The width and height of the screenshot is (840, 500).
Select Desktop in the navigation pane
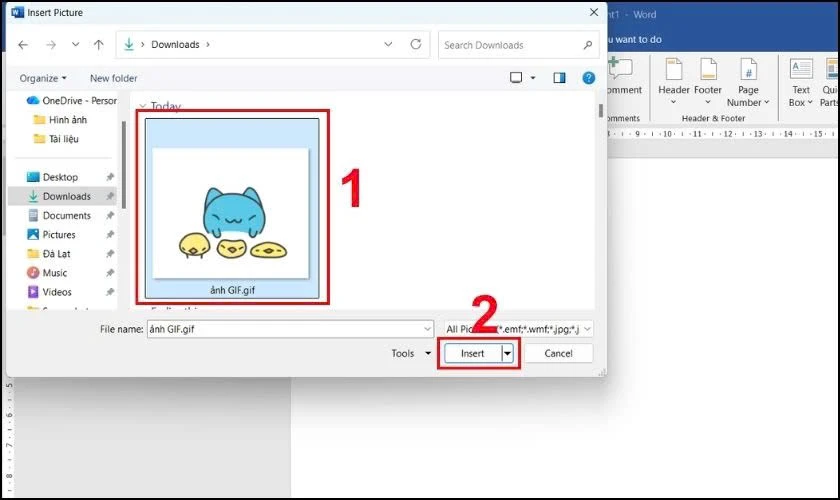click(x=52, y=177)
